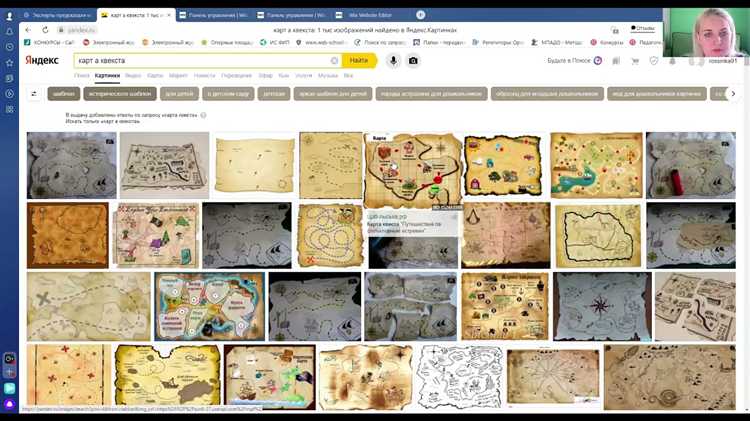
Task: Switch to the Поиск search tab
Action: tap(82, 76)
